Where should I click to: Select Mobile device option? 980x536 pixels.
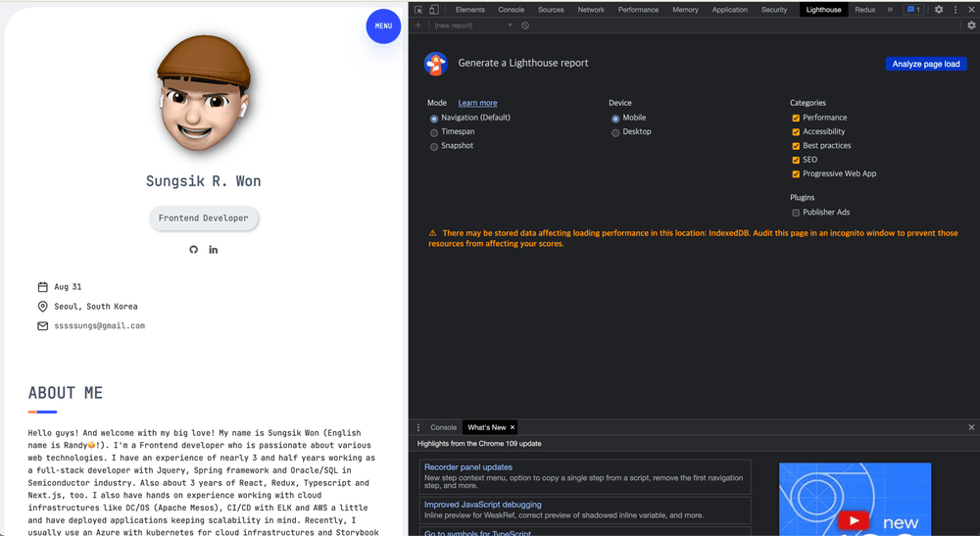615,118
